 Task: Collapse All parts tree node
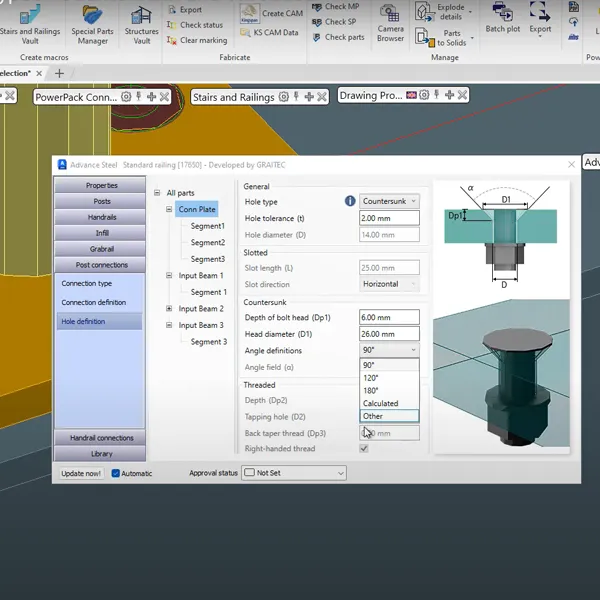157,192
